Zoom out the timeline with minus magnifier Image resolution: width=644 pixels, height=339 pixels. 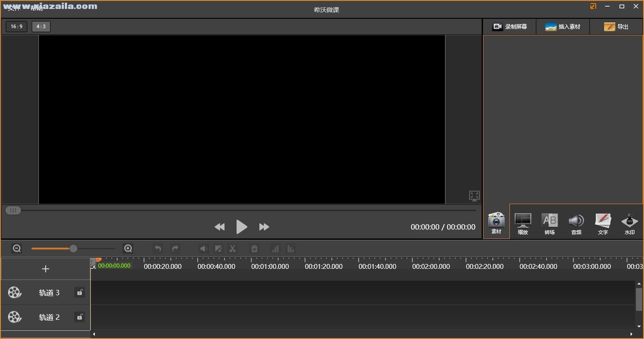click(17, 249)
